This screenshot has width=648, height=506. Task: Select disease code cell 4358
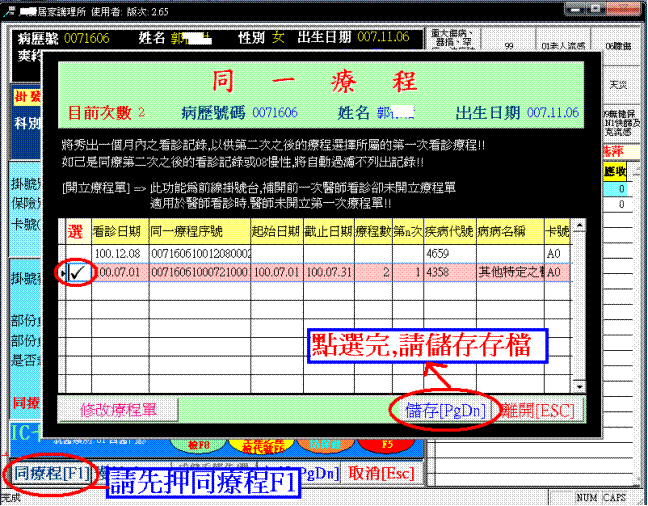[x=449, y=272]
